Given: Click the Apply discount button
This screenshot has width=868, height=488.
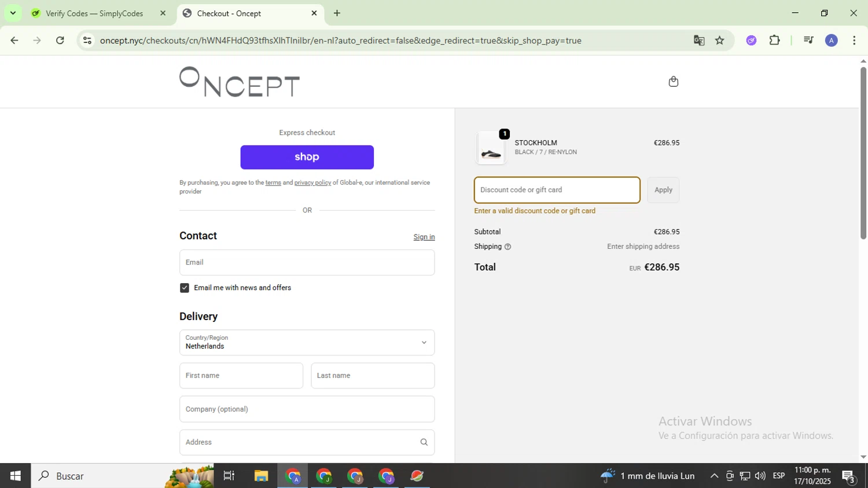Looking at the screenshot, I should [663, 190].
